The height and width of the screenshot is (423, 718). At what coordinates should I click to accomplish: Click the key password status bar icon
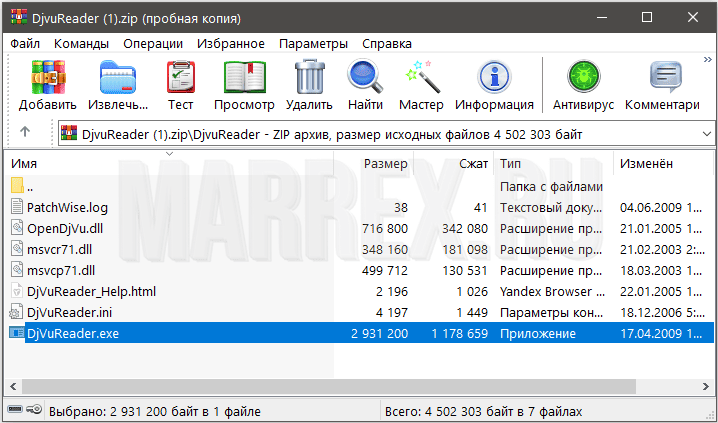tap(34, 409)
